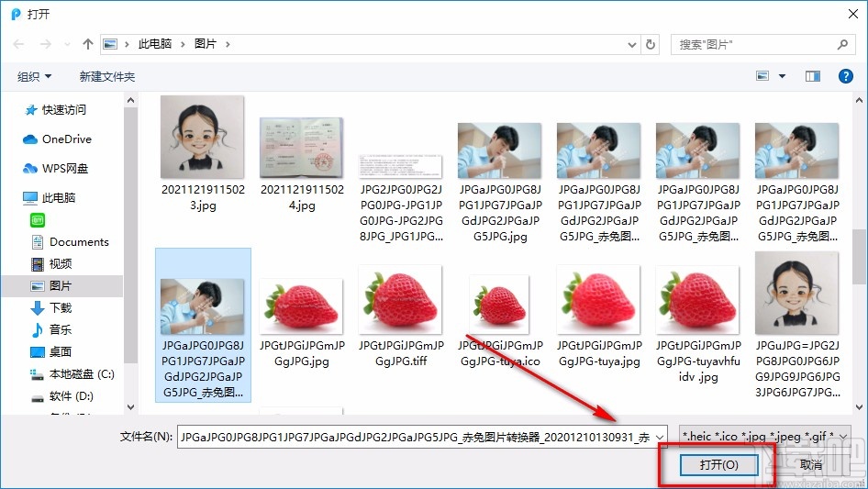868x489 pixels.
Task: Open 软件 (D:) drive
Action: (x=62, y=396)
